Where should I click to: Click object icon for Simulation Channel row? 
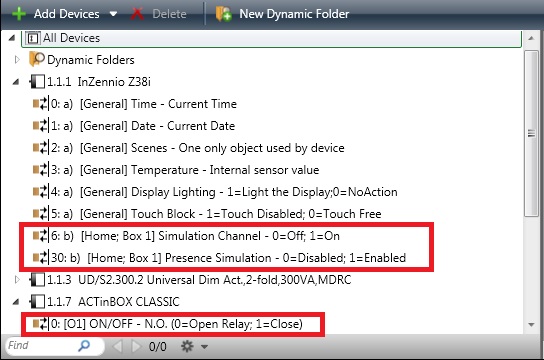coord(40,236)
